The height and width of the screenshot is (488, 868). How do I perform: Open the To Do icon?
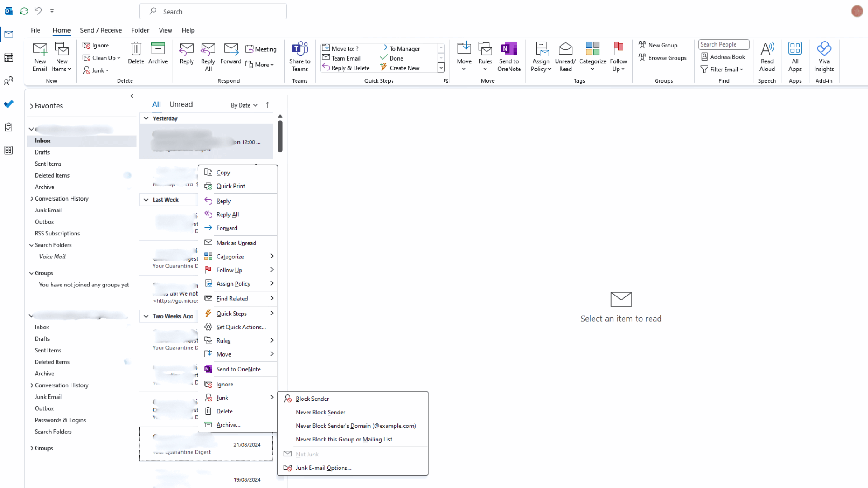pos(9,104)
